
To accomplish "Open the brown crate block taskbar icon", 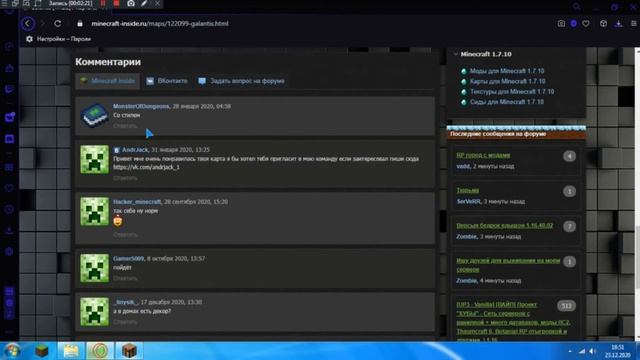I will [129, 351].
